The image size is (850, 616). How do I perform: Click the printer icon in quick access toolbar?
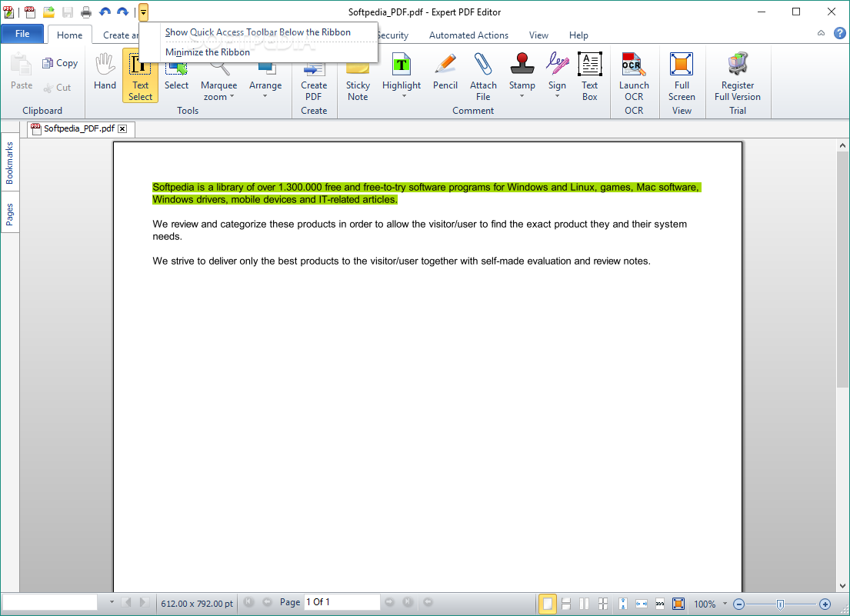85,12
